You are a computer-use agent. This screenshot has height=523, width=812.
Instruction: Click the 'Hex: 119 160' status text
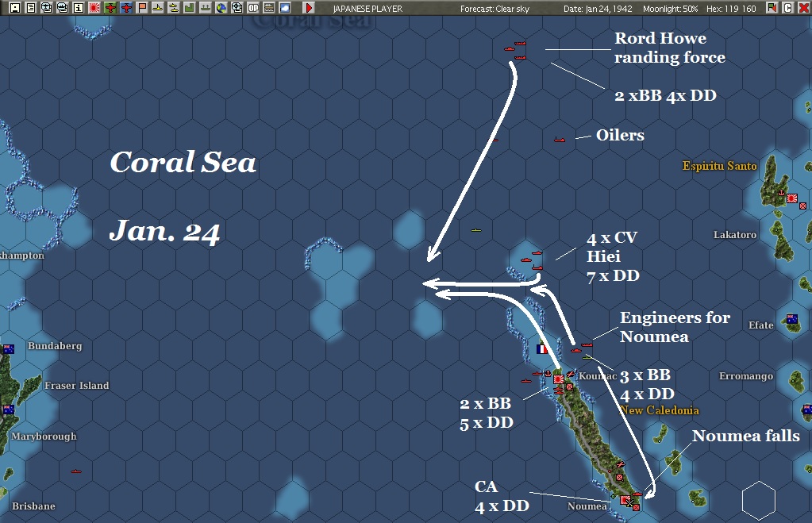point(731,9)
